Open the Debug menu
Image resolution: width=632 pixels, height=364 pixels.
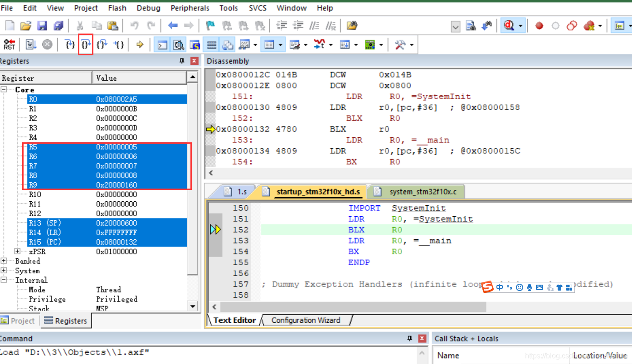[x=148, y=8]
